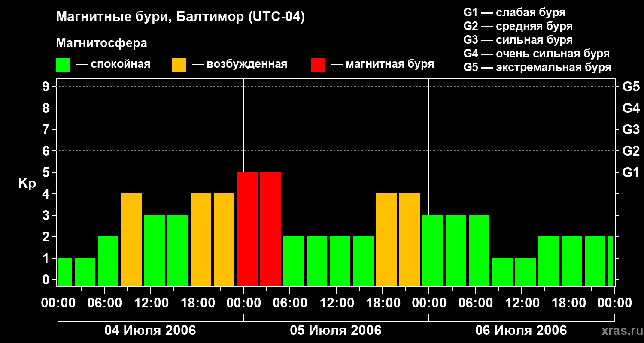Click the right red storm bar

tap(270, 229)
